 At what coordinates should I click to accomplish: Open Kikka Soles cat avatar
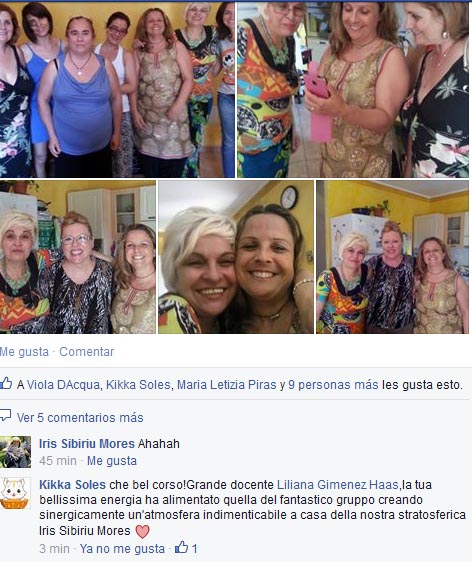click(x=15, y=493)
